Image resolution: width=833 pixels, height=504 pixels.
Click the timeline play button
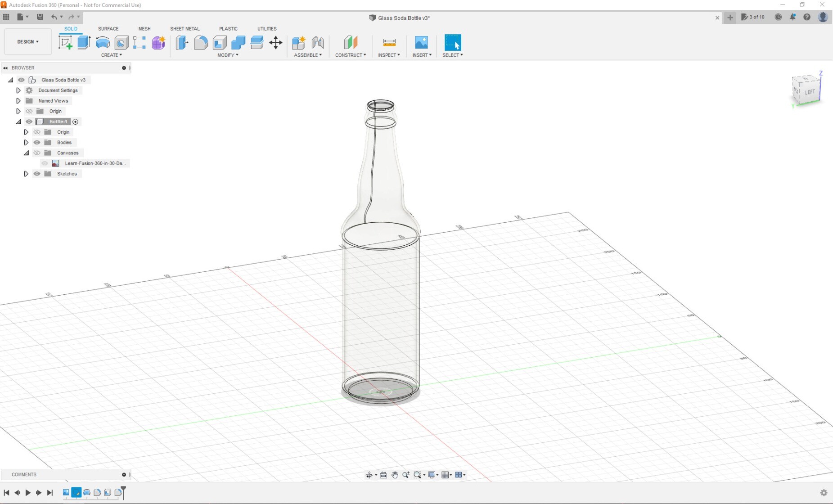(x=28, y=493)
